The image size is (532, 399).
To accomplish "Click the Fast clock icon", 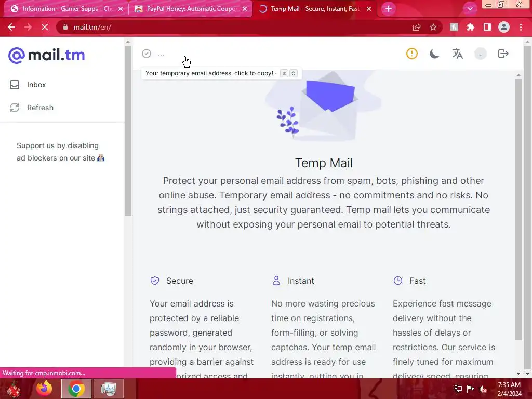I will (x=397, y=281).
